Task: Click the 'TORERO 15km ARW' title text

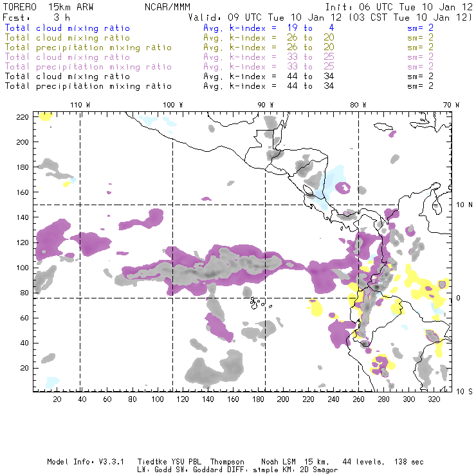Action: pyautogui.click(x=48, y=7)
